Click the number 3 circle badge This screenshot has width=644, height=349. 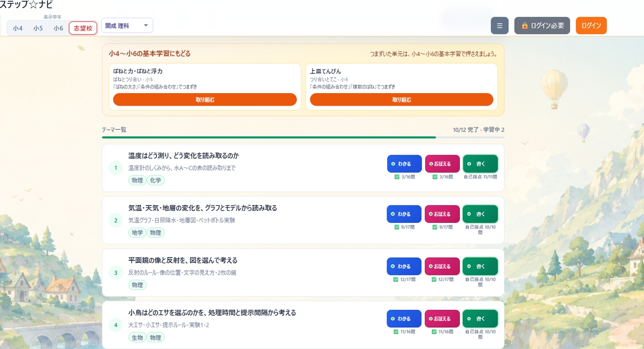click(x=116, y=273)
